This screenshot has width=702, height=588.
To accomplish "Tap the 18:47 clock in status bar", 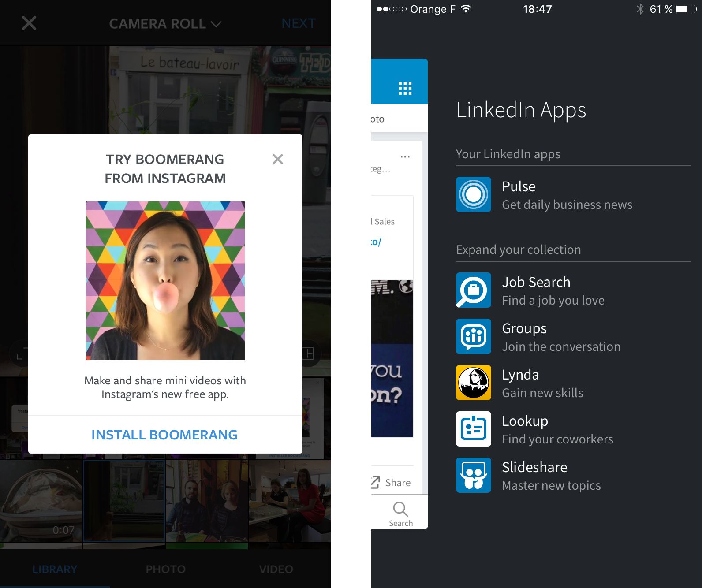I will 538,9.
